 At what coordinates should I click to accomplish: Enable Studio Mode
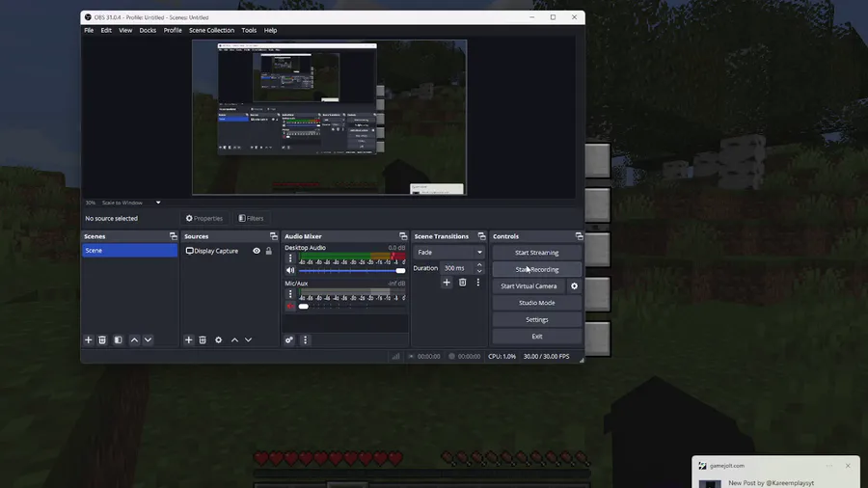coord(536,303)
